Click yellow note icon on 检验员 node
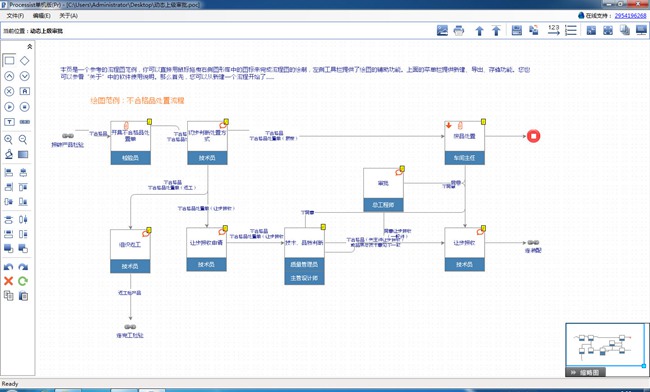This screenshot has height=392, width=650. pos(149,121)
